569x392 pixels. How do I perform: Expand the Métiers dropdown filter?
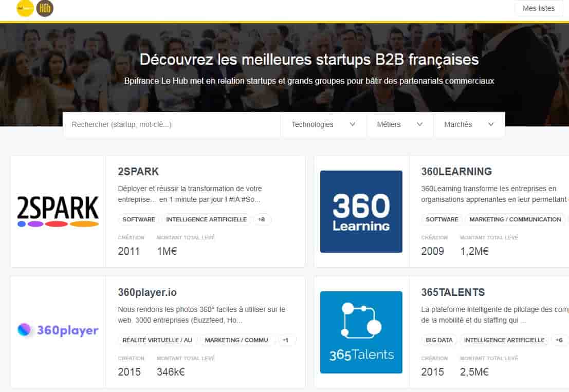pos(400,124)
